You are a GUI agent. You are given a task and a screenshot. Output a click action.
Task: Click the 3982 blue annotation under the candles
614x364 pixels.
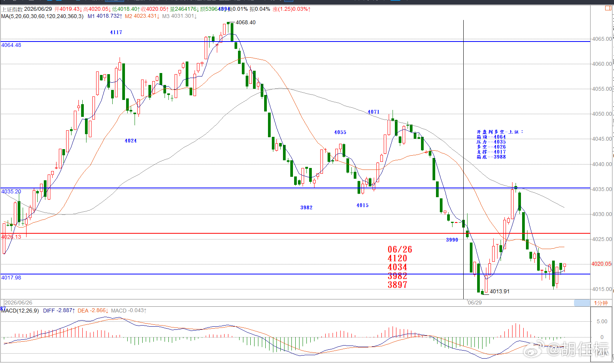[306, 208]
